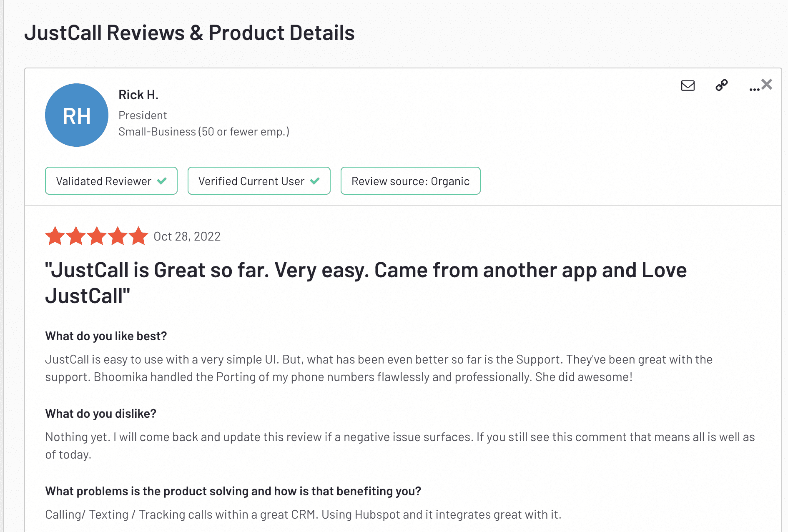
Task: Close the review panel with X
Action: click(x=767, y=84)
